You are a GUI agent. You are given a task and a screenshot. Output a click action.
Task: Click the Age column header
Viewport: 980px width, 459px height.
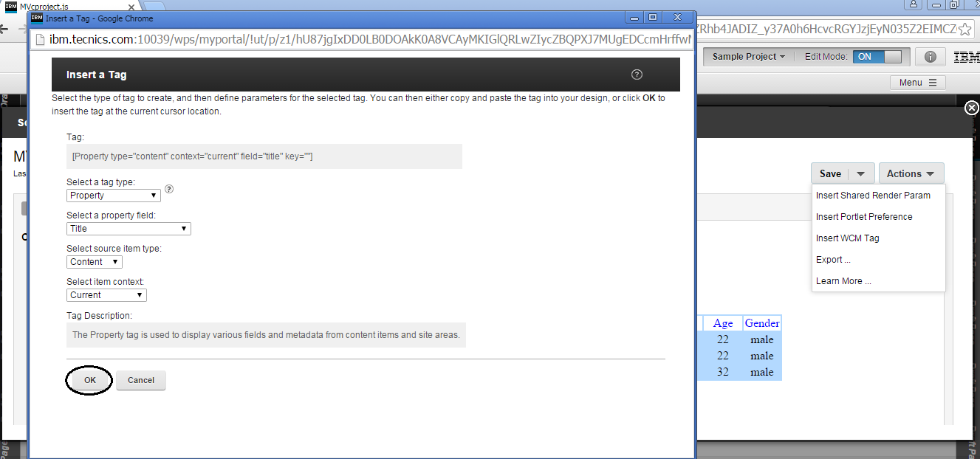(723, 323)
